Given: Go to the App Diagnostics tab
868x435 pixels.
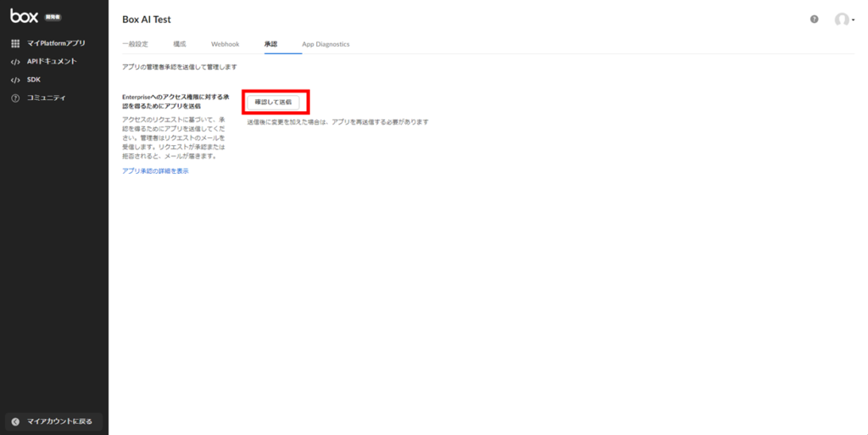Looking at the screenshot, I should [325, 44].
